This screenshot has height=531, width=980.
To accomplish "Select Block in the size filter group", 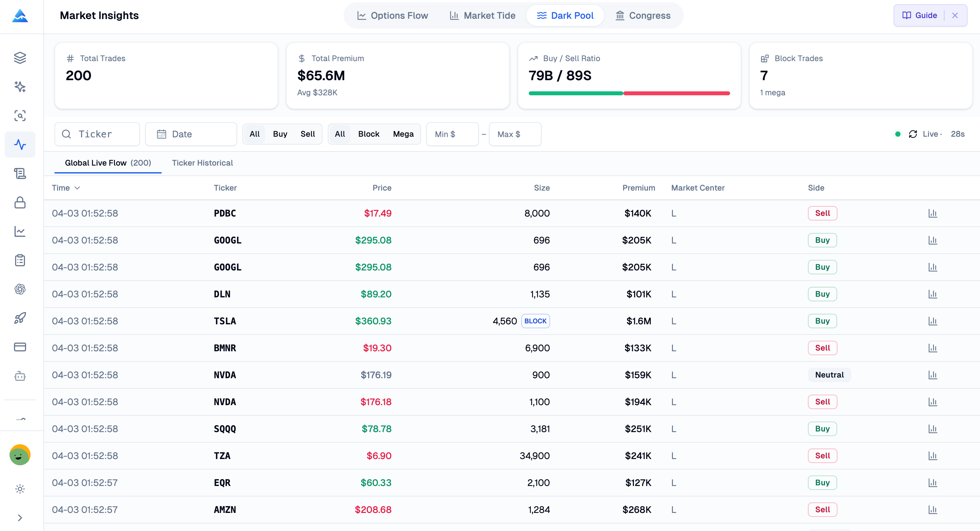I will [368, 134].
